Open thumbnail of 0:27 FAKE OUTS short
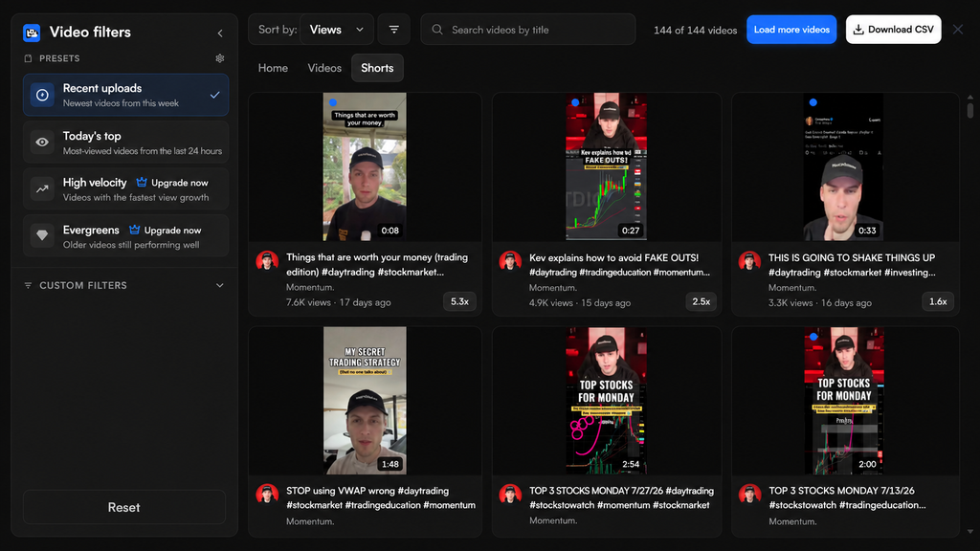The image size is (980, 551). 606,166
